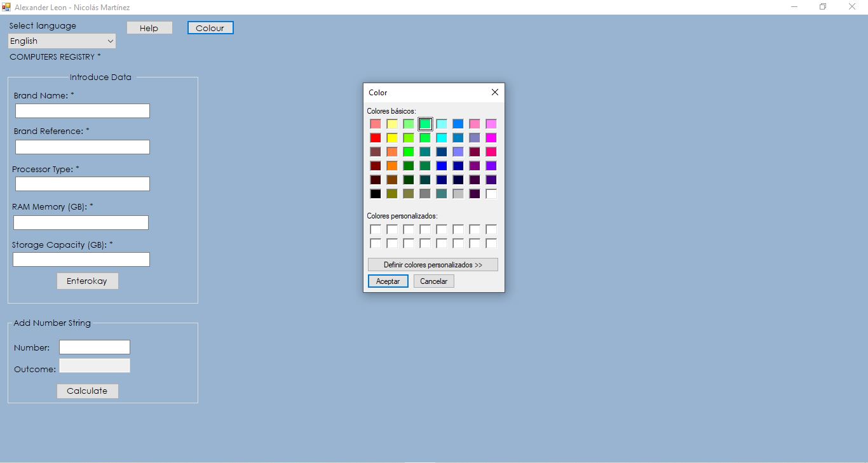Image resolution: width=868 pixels, height=463 pixels.
Task: Restore down the main application window
Action: pos(823,7)
